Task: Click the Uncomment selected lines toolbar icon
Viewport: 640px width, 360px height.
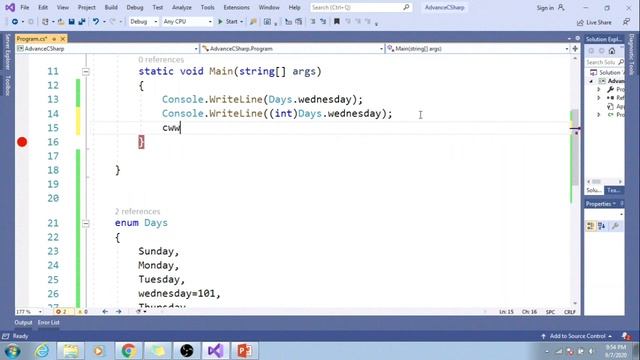Action: (323, 22)
